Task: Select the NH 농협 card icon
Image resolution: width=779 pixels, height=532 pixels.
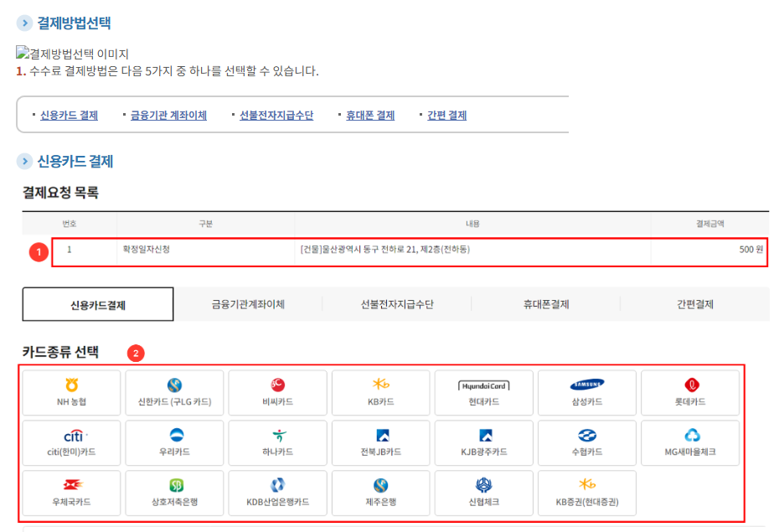Action: click(72, 385)
